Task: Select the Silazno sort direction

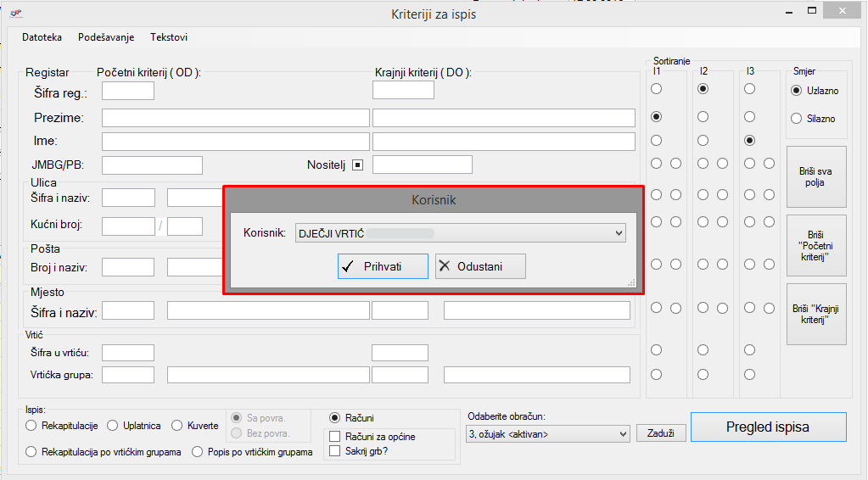Action: (796, 119)
